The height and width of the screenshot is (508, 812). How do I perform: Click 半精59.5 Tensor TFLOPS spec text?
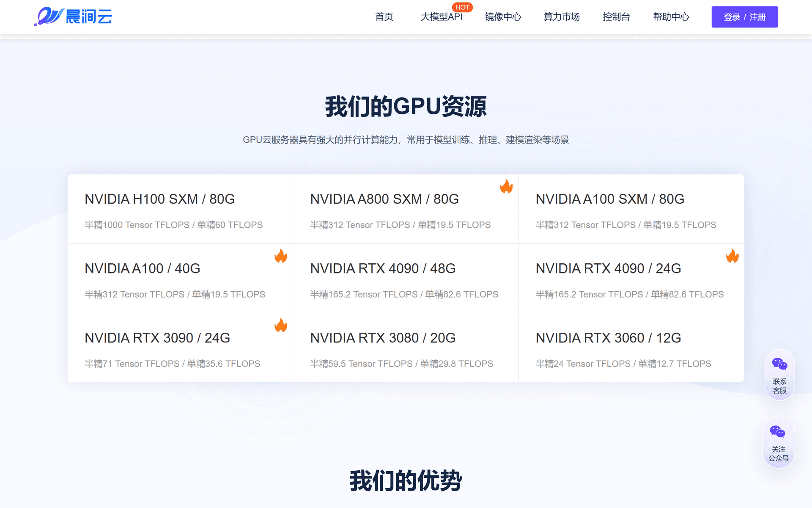tap(402, 364)
